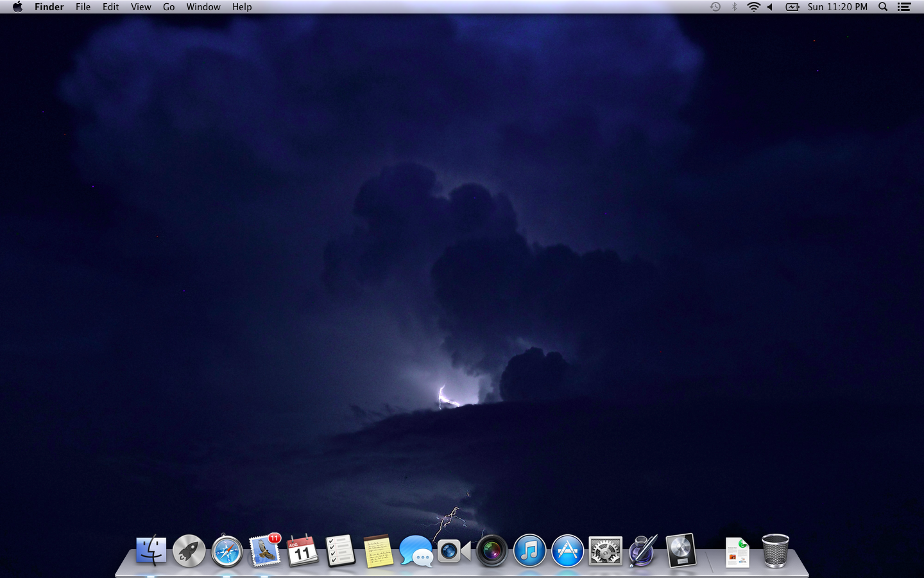This screenshot has width=924, height=578.
Task: Open the Go menu
Action: [169, 6]
